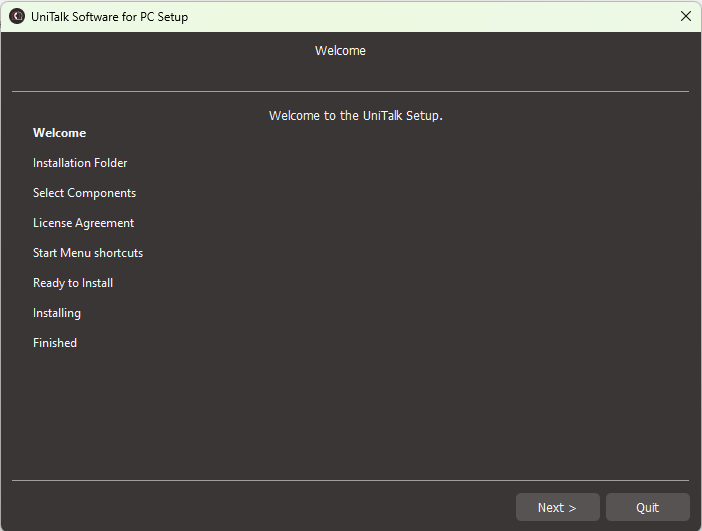Click the 'UniTalk Software for PC Setup' window title
702x531 pixels.
(109, 16)
